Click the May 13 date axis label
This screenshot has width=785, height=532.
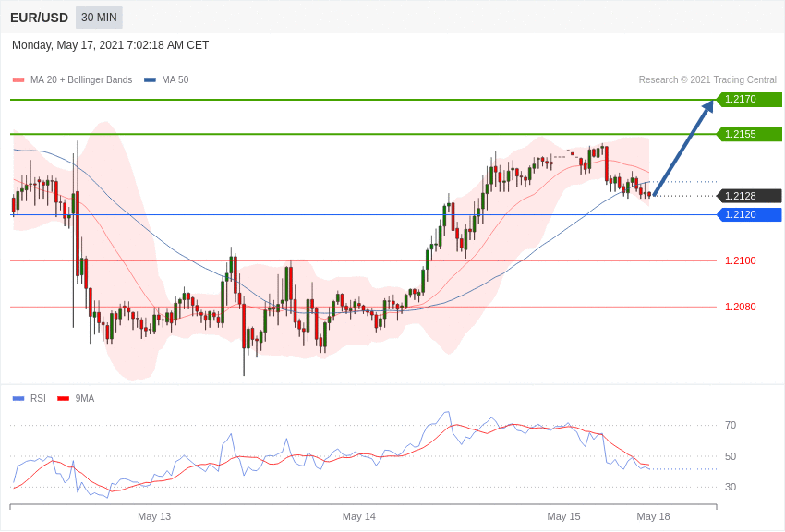154,516
